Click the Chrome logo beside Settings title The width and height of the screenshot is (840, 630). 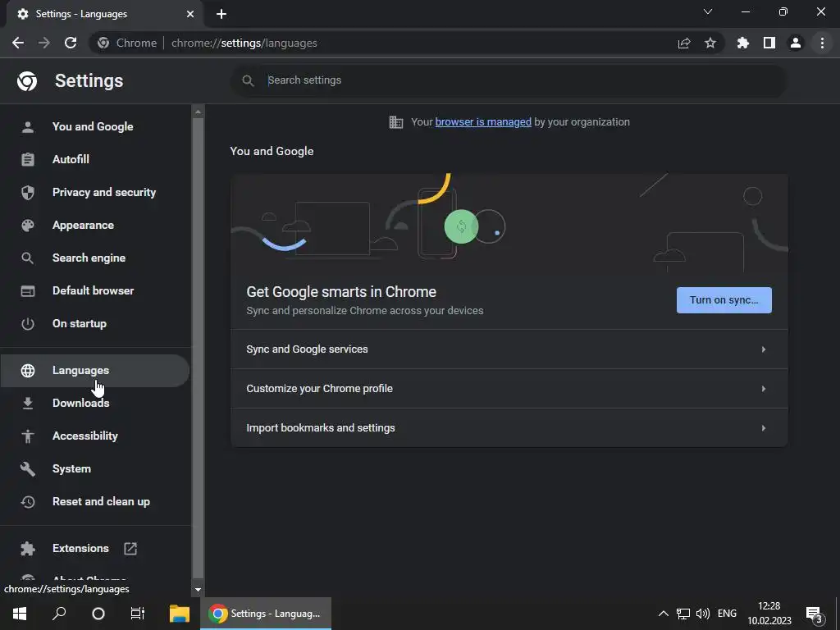(x=27, y=81)
